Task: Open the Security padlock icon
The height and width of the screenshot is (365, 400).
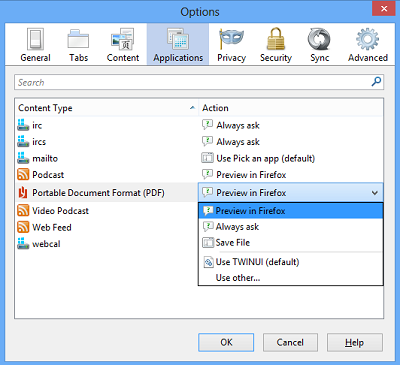Action: coord(276,39)
